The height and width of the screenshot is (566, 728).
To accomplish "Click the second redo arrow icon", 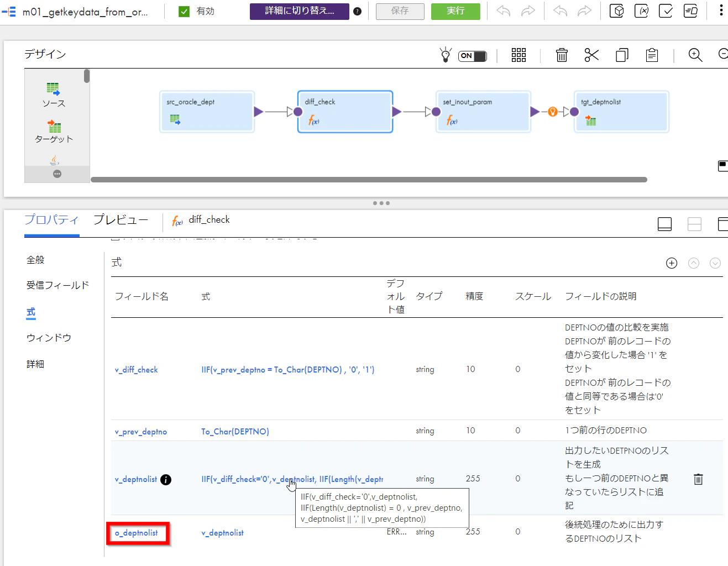I will [x=585, y=11].
